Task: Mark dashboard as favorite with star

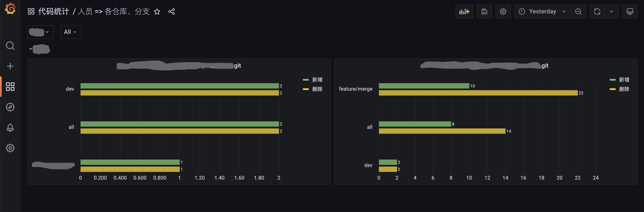Action: point(157,12)
